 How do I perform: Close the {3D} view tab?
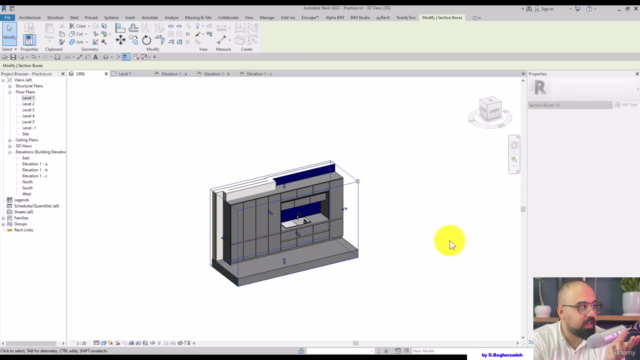pos(106,74)
